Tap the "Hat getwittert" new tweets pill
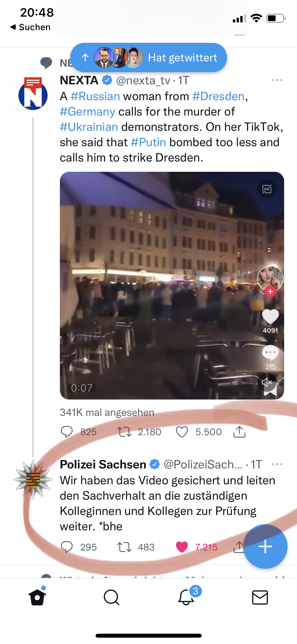This screenshot has width=297, height=644. point(149,58)
